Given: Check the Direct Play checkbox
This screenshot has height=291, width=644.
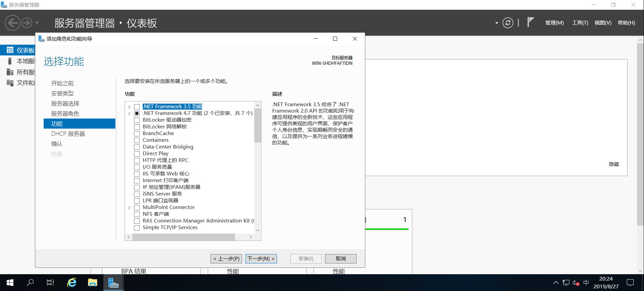Looking at the screenshot, I should pyautogui.click(x=137, y=154).
